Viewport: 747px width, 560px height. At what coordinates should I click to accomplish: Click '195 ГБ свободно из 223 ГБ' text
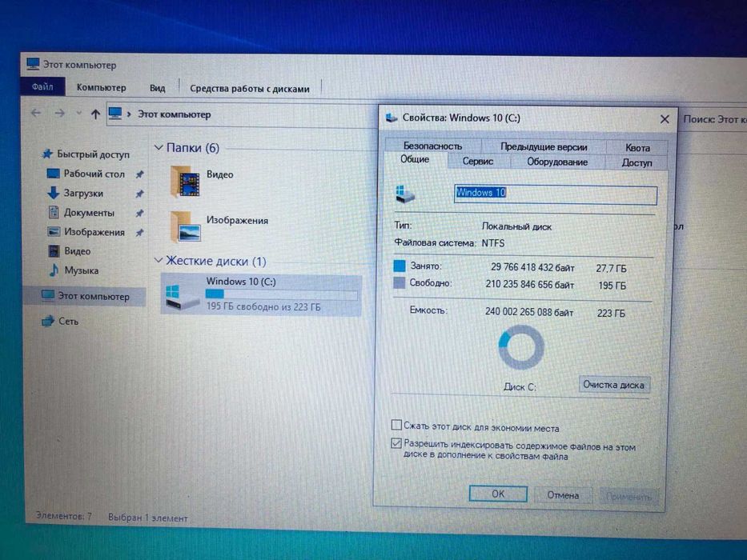pyautogui.click(x=263, y=307)
